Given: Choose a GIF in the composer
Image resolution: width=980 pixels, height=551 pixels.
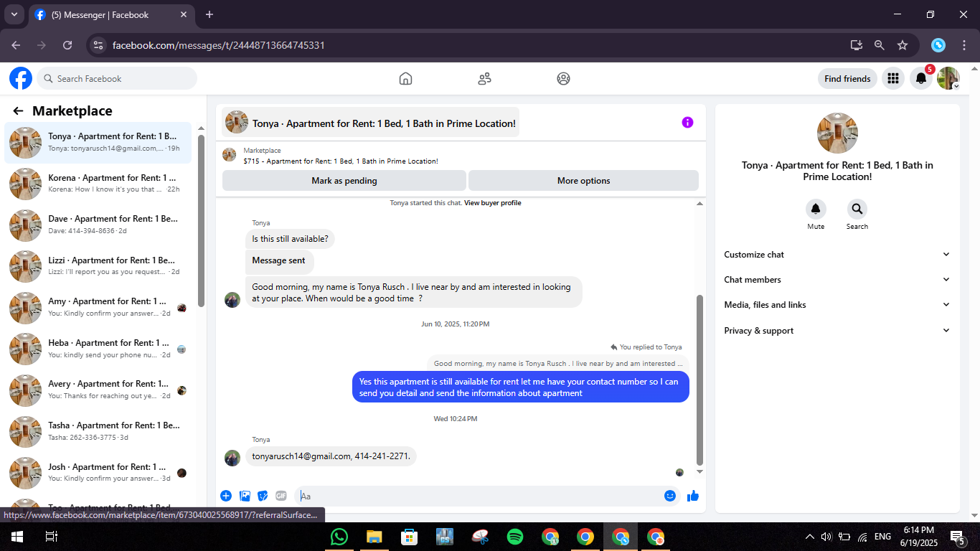Looking at the screenshot, I should coord(281,496).
